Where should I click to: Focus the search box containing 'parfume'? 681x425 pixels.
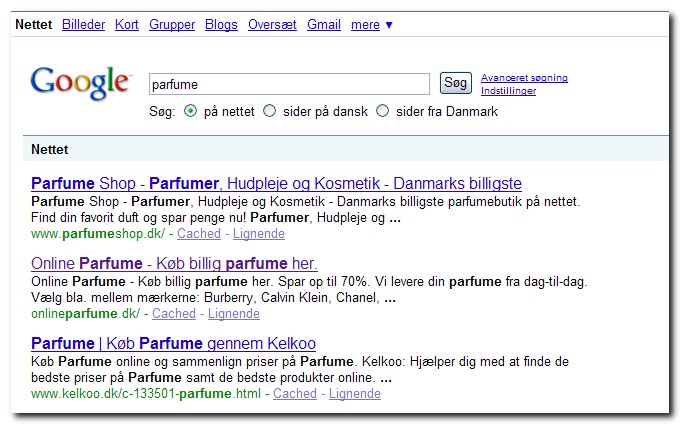coord(289,84)
